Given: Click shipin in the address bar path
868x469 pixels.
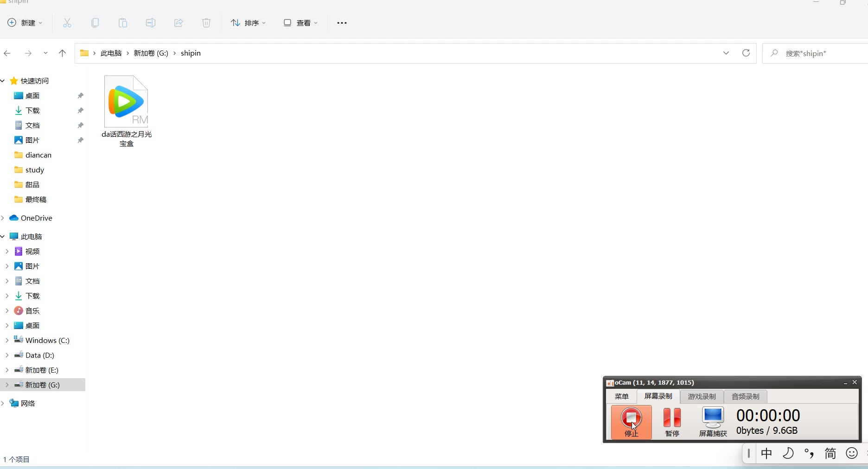Looking at the screenshot, I should (x=191, y=53).
